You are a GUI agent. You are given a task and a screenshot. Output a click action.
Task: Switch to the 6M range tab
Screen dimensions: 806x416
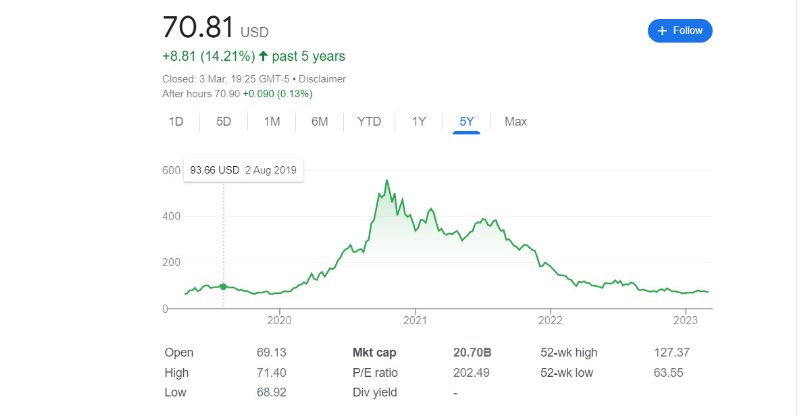click(320, 122)
